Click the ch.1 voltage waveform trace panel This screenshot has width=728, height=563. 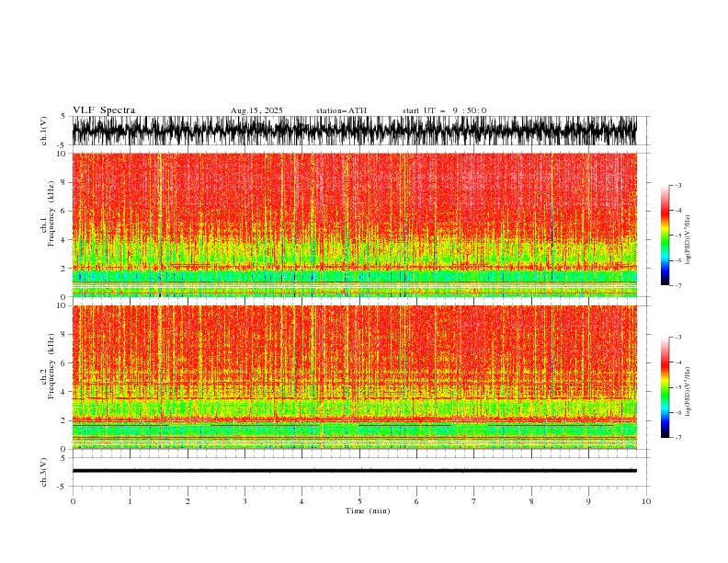click(354, 131)
